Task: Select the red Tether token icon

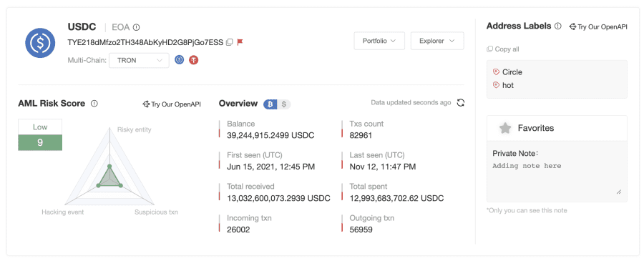Action: click(193, 60)
